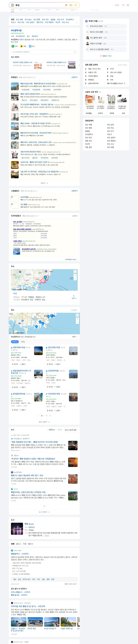Open 길찾기 directions under 주소 map

74,297
